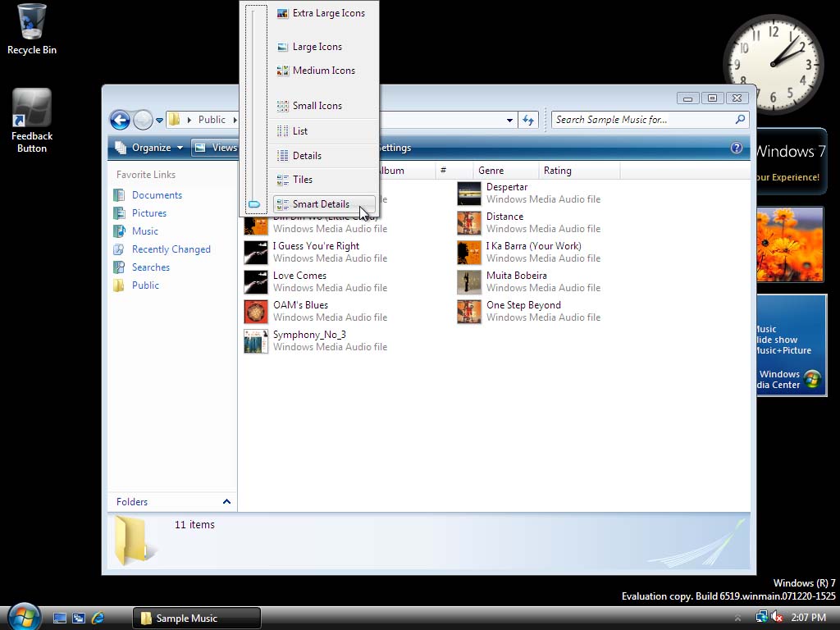
Task: Click the muted volume tray icon
Action: [x=778, y=618]
